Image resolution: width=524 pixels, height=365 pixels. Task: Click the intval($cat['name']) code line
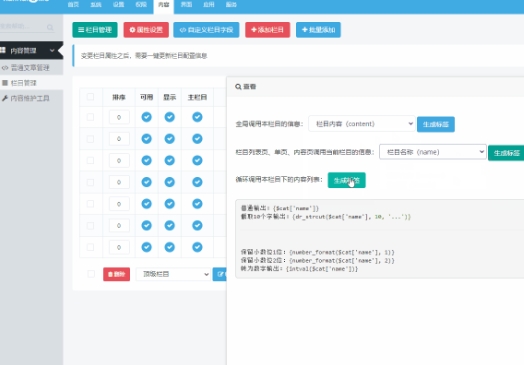299,268
